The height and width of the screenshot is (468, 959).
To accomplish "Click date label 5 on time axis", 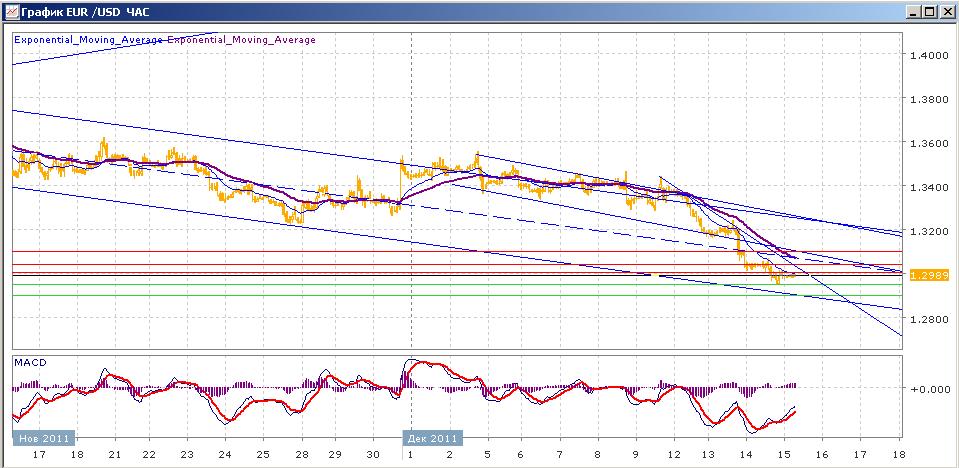I will 487,455.
